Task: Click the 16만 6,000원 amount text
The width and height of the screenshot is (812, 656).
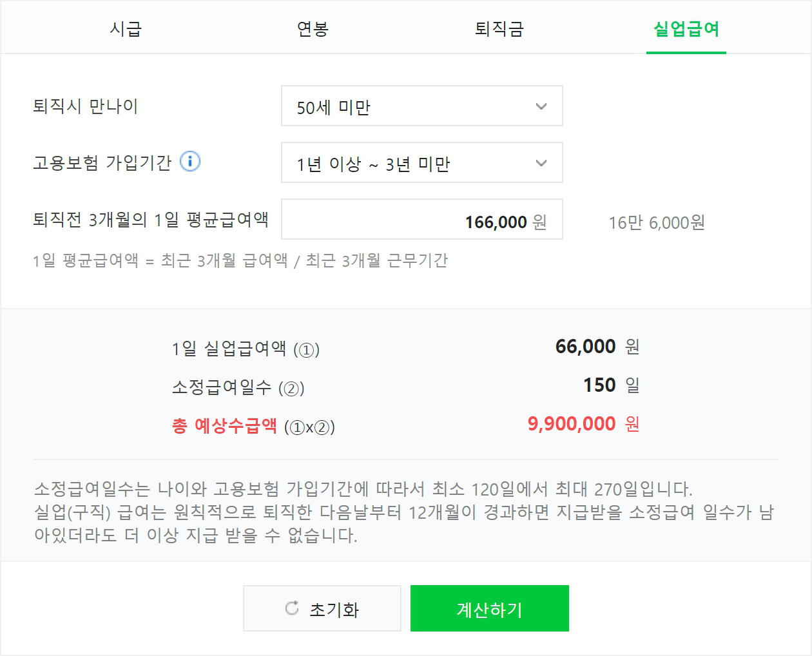Action: pos(657,222)
